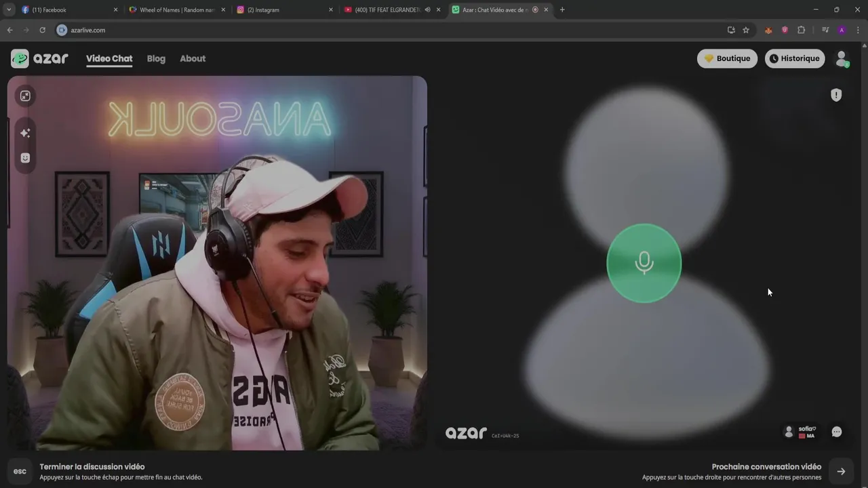
Task: Click the shield report icon
Action: tap(836, 95)
